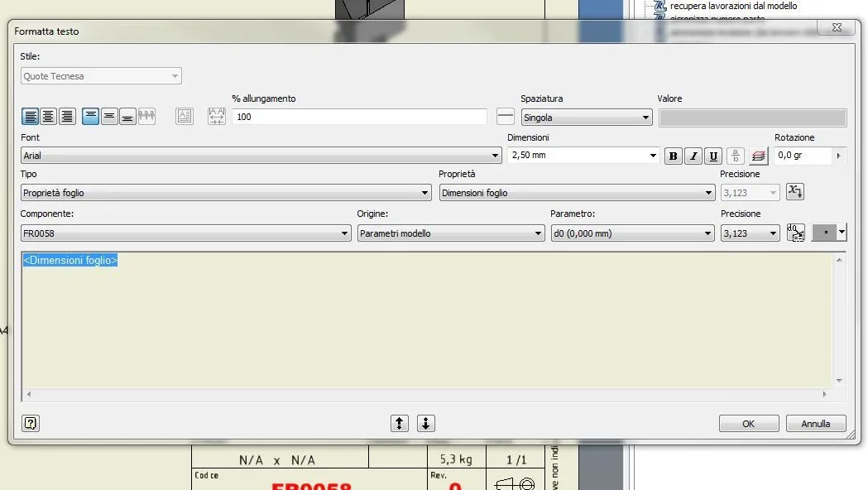Open the Componente FR0058 dropdown

coord(185,233)
